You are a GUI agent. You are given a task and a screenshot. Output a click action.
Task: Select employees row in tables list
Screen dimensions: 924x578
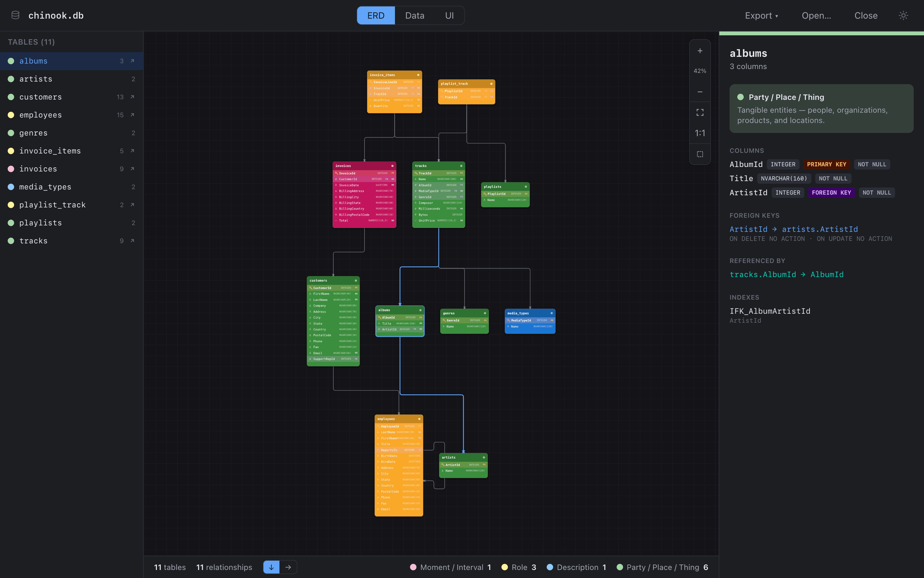pos(72,115)
